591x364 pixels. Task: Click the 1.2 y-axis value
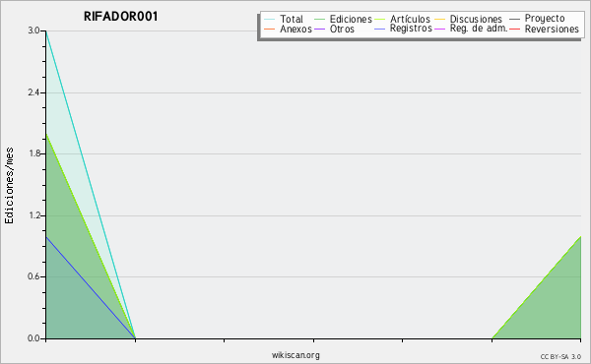pos(33,215)
